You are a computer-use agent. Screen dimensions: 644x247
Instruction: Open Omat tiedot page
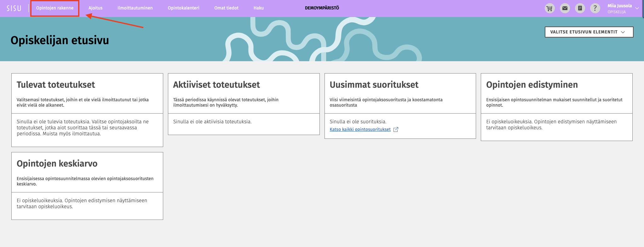pyautogui.click(x=226, y=8)
